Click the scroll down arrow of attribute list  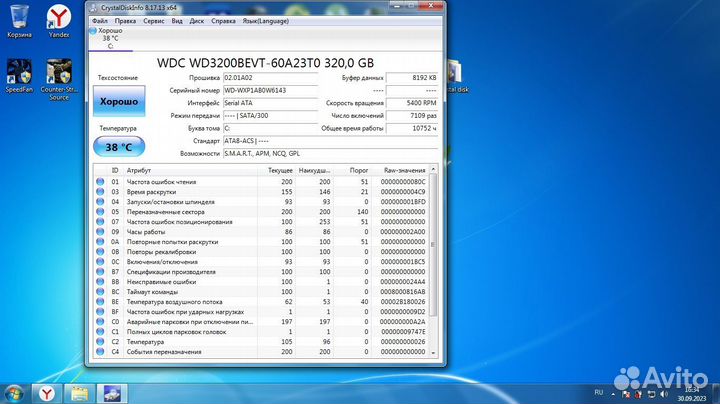pyautogui.click(x=433, y=353)
